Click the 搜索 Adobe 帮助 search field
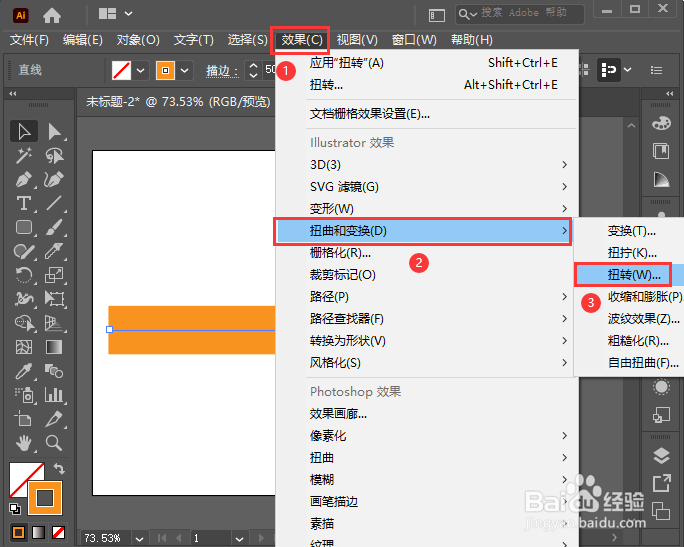 click(x=520, y=14)
